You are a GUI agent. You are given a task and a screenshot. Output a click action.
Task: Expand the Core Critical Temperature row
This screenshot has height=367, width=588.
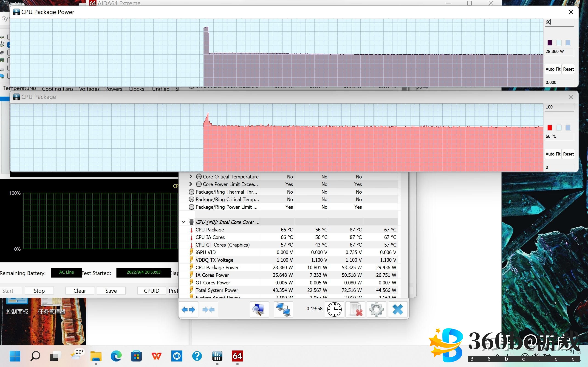[x=191, y=176]
